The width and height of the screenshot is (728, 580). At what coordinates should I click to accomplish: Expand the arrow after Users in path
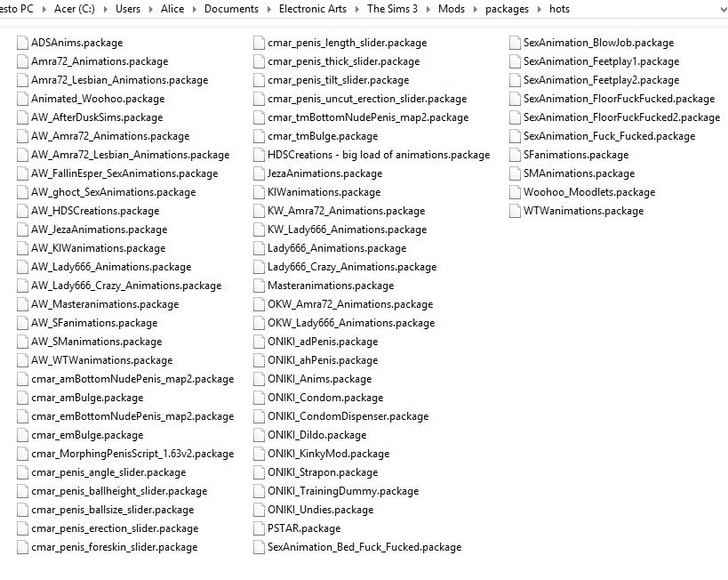click(151, 9)
